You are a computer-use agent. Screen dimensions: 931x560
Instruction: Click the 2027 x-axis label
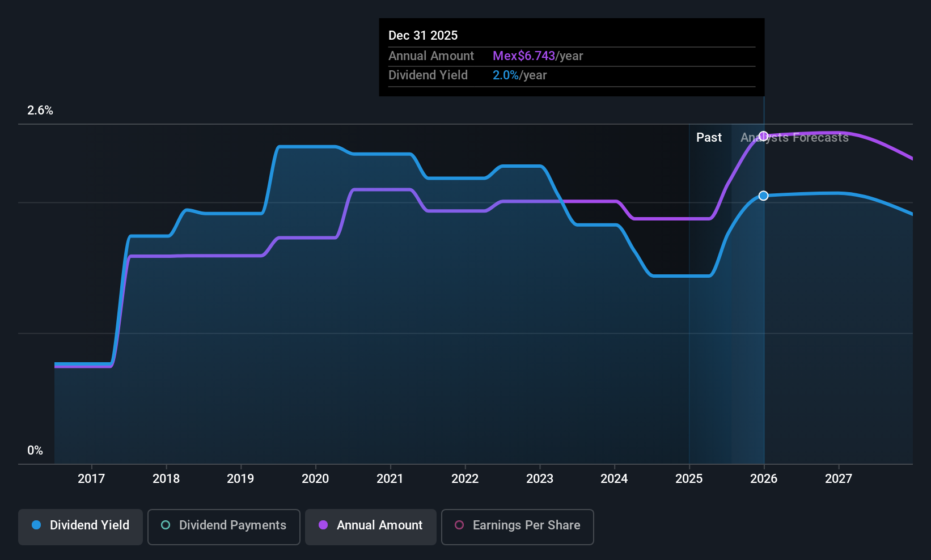tap(839, 478)
